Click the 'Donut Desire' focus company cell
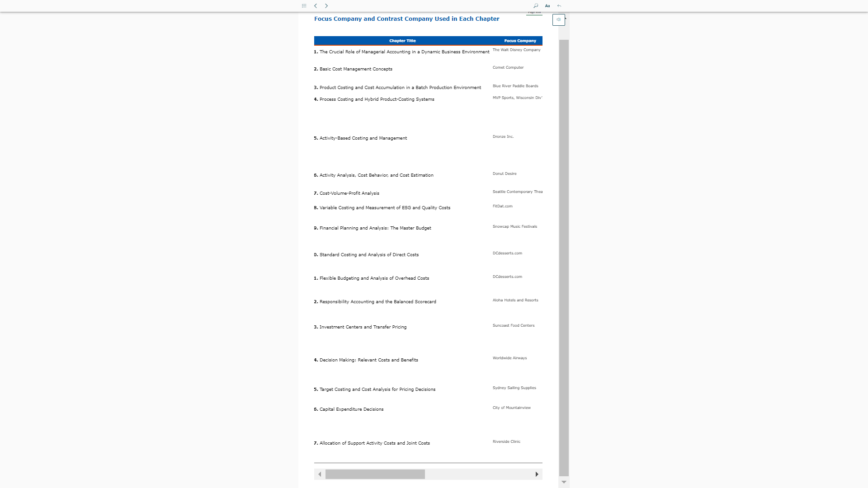This screenshot has width=868, height=488. point(505,174)
